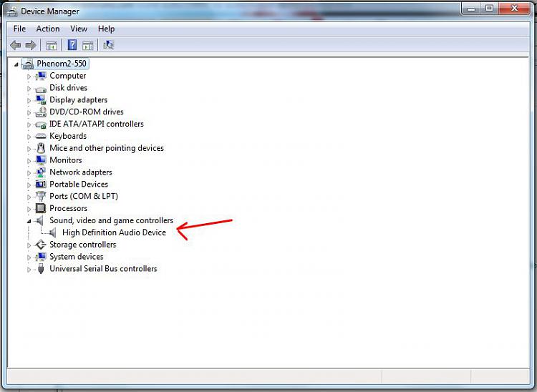Expand the IDE ATA/ATAPI controllers arrow
This screenshot has height=392, width=537.
[x=29, y=125]
